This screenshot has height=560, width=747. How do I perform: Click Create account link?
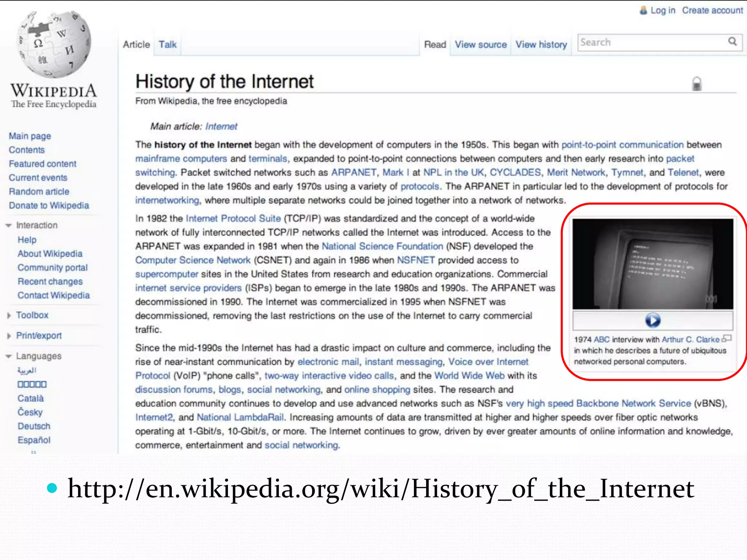(712, 10)
